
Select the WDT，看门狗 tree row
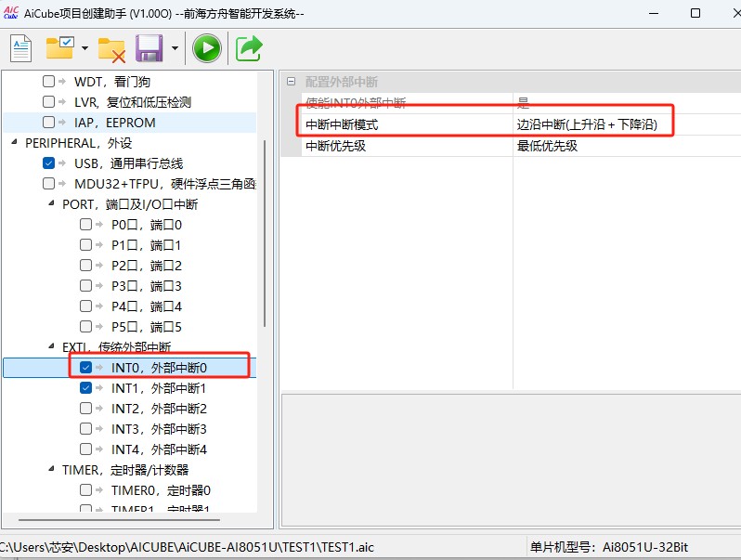coord(112,82)
